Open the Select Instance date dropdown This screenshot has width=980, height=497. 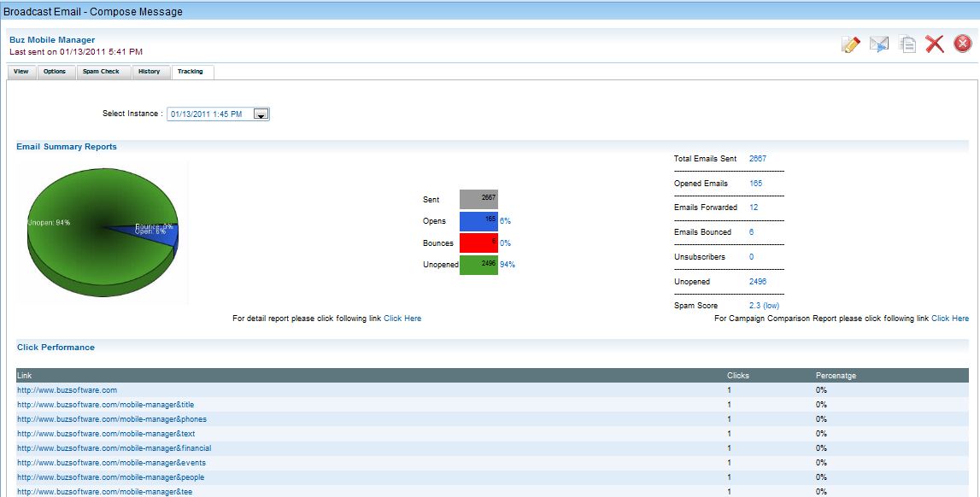(262, 114)
